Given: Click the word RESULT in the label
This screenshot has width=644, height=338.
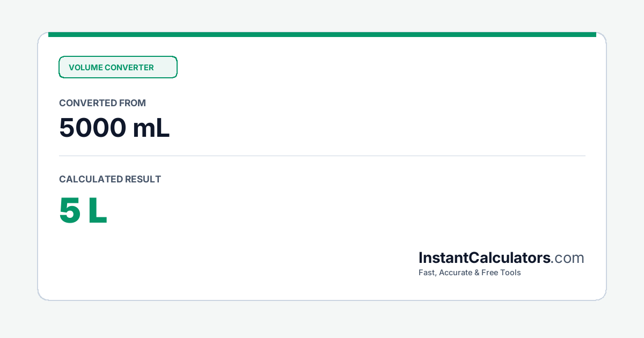Looking at the screenshot, I should (x=143, y=179).
